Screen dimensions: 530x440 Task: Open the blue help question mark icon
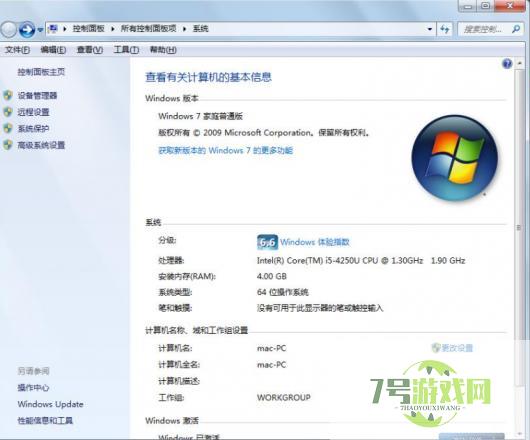pos(507,64)
